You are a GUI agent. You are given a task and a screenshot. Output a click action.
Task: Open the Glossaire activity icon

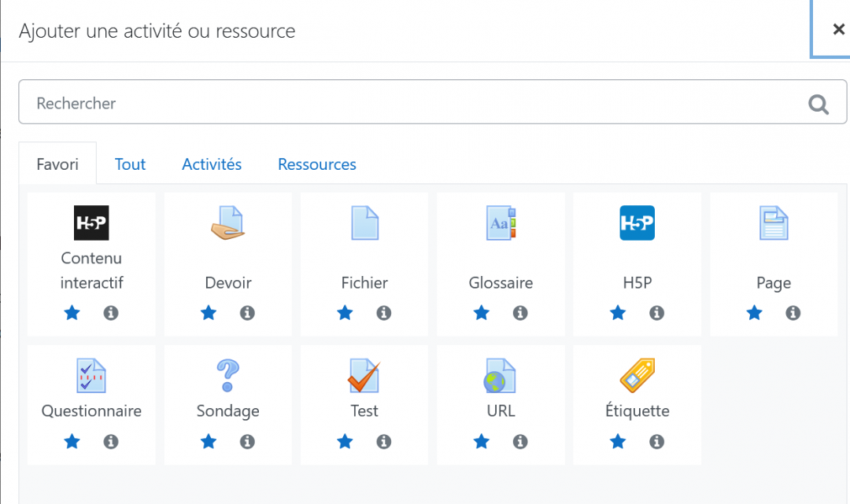[501, 223]
